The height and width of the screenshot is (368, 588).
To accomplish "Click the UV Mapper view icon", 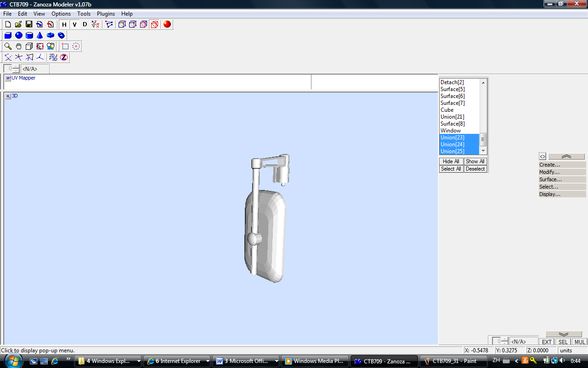I will pyautogui.click(x=8, y=78).
